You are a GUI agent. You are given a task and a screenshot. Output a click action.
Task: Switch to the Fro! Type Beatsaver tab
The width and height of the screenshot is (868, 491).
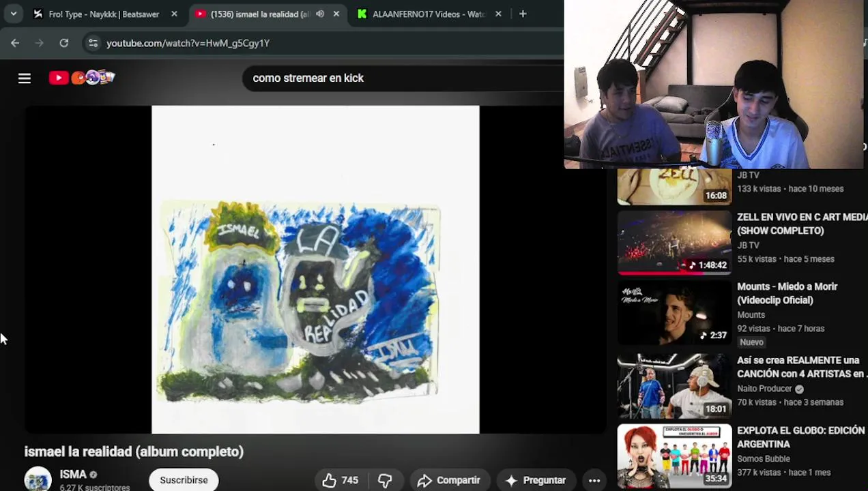pos(104,14)
